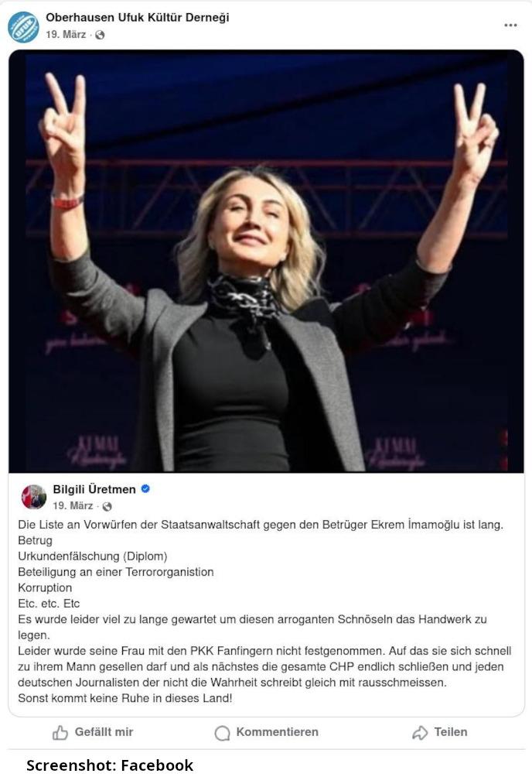Click the closing sentence 'Sonst kommt keine Ruhe'
The image size is (532, 777).
coord(124,698)
